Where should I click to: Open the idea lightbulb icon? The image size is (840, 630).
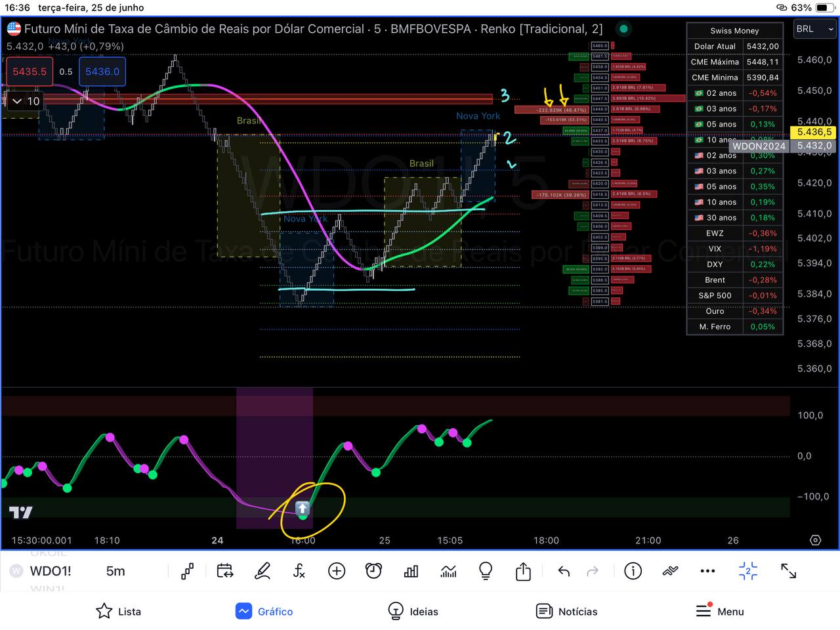(x=486, y=571)
